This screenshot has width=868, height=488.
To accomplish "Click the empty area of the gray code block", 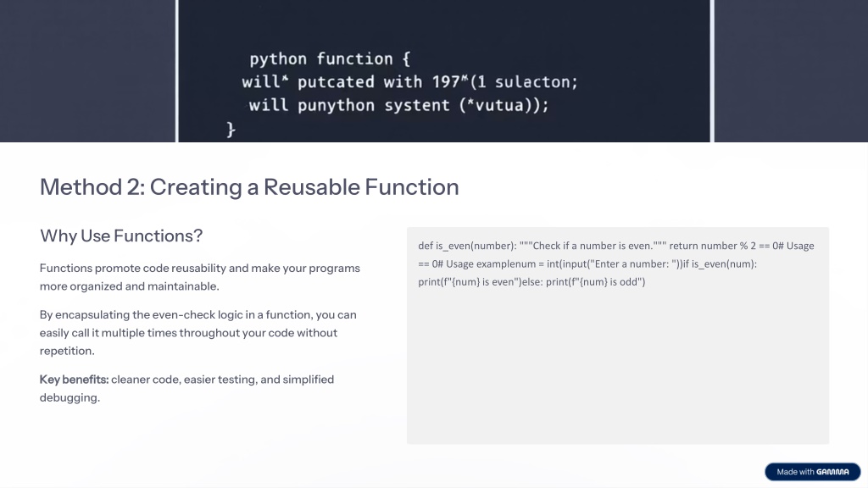I will [617, 373].
